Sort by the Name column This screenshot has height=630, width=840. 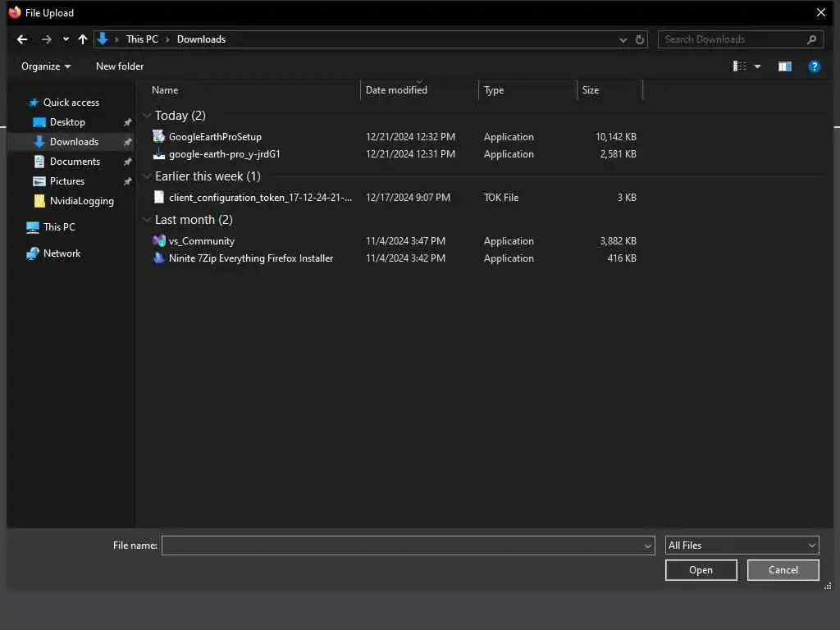tap(165, 90)
